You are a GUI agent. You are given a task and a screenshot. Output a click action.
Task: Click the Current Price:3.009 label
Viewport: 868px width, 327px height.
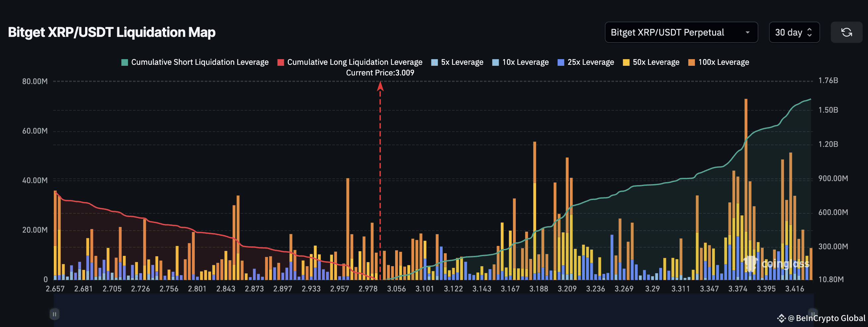(380, 73)
